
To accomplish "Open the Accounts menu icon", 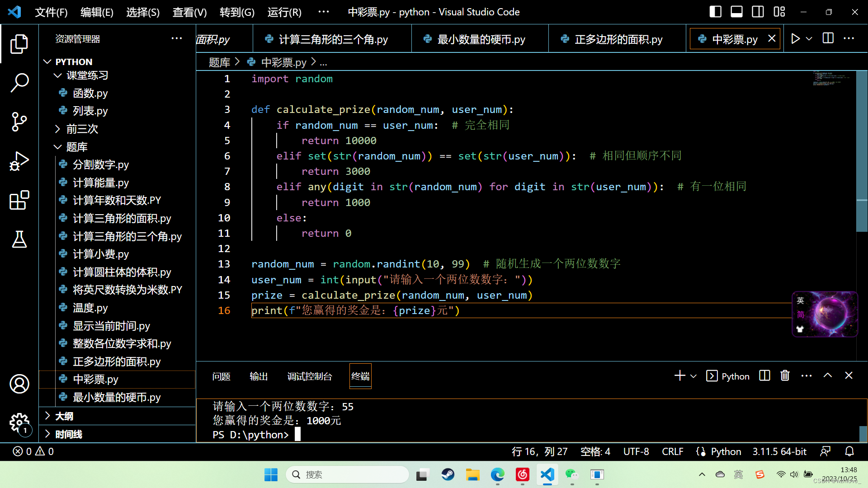I will coord(19,384).
